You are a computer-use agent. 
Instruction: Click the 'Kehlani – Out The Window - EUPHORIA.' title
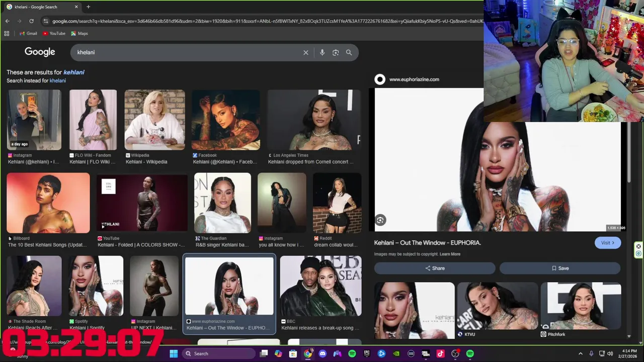click(x=428, y=243)
